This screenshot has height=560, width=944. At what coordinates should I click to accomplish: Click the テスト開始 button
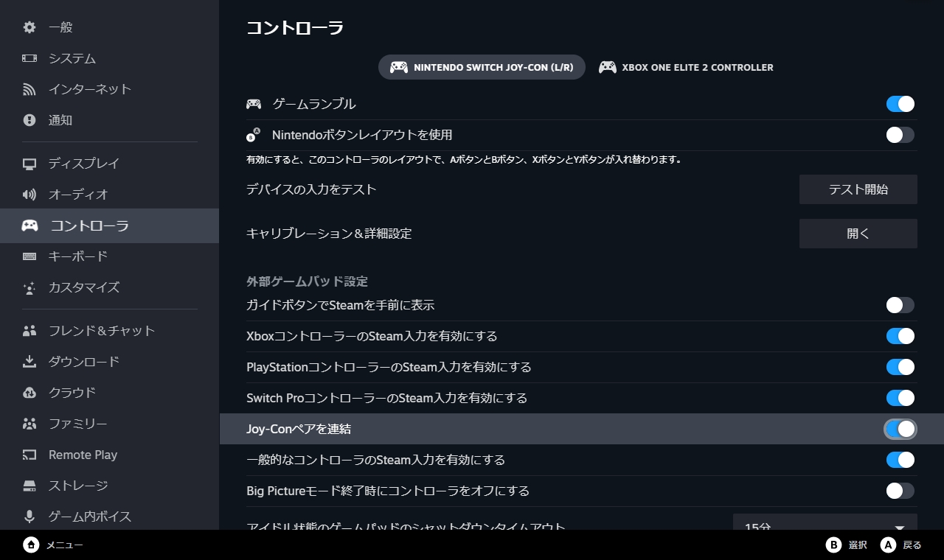pyautogui.click(x=858, y=189)
